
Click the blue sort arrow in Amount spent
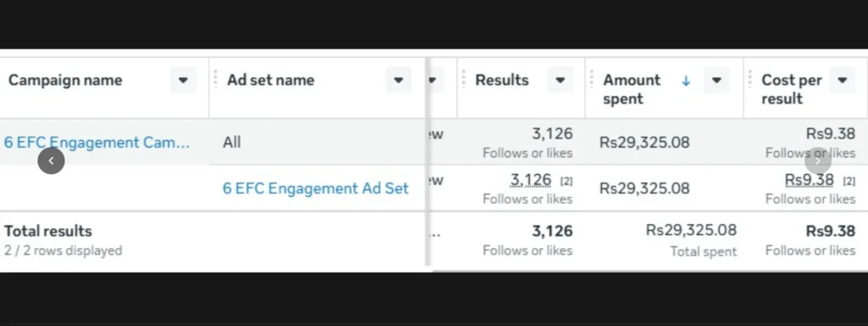[686, 81]
